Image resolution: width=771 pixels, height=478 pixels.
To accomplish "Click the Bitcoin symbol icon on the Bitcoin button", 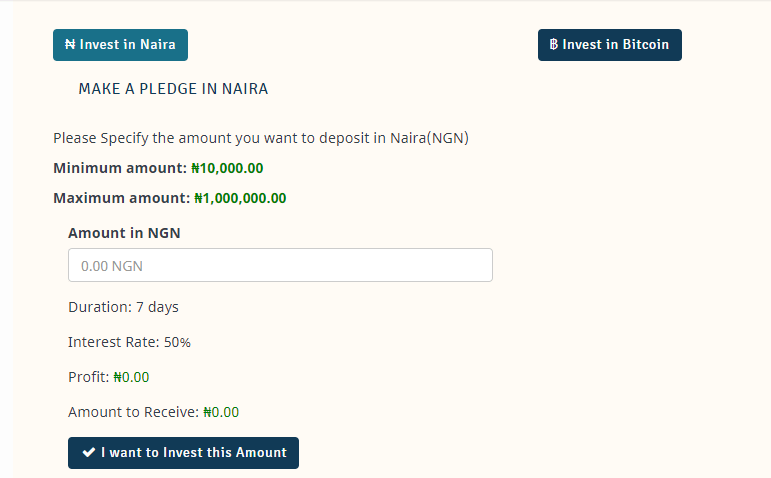I will coord(554,45).
